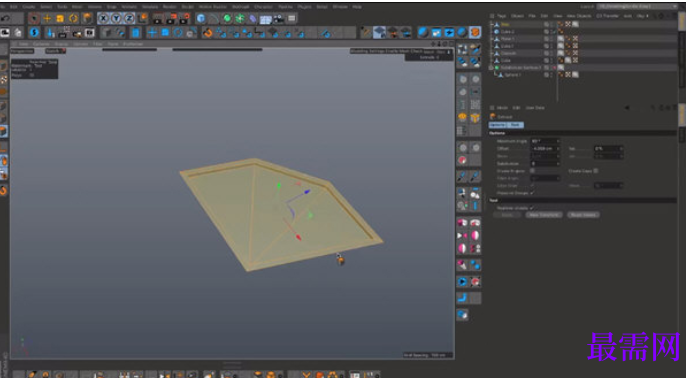Image resolution: width=699 pixels, height=378 pixels.
Task: Click the Undo arrow icon
Action: (5, 18)
